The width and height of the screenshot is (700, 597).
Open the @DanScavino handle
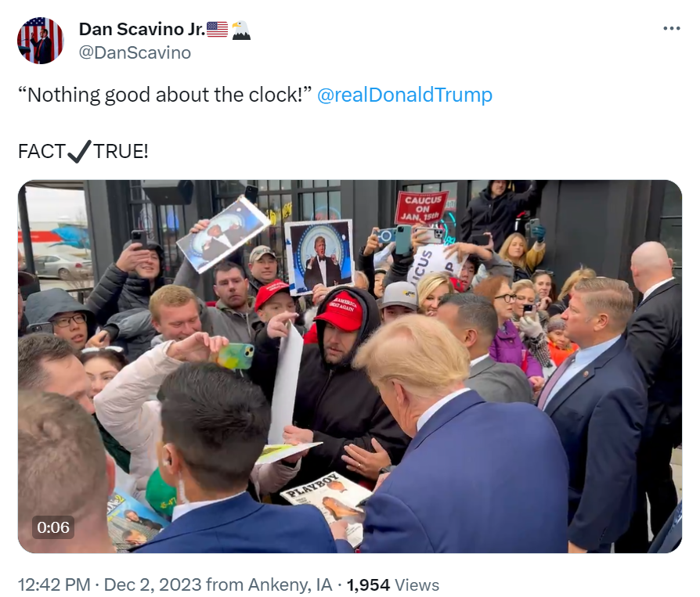click(135, 52)
